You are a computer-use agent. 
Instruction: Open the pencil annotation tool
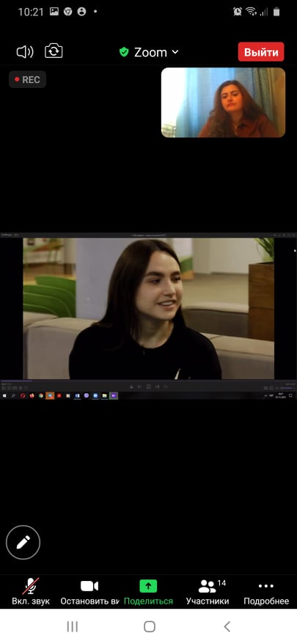(x=23, y=542)
